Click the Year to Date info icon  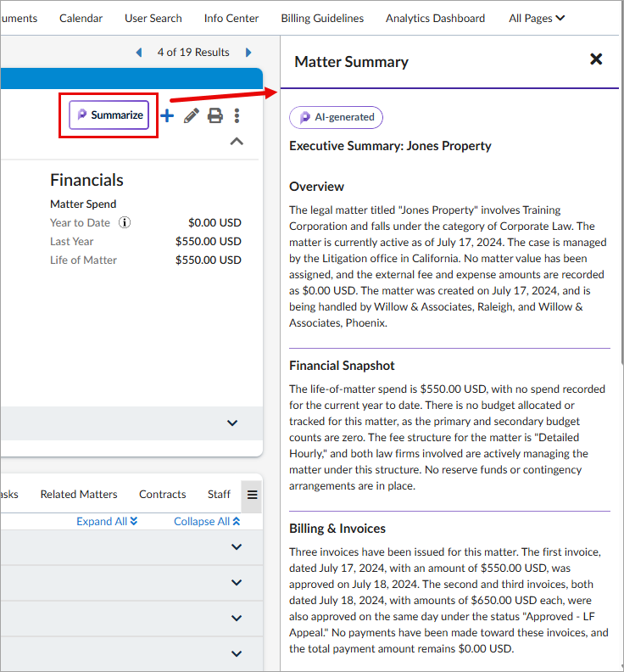pyautogui.click(x=125, y=222)
